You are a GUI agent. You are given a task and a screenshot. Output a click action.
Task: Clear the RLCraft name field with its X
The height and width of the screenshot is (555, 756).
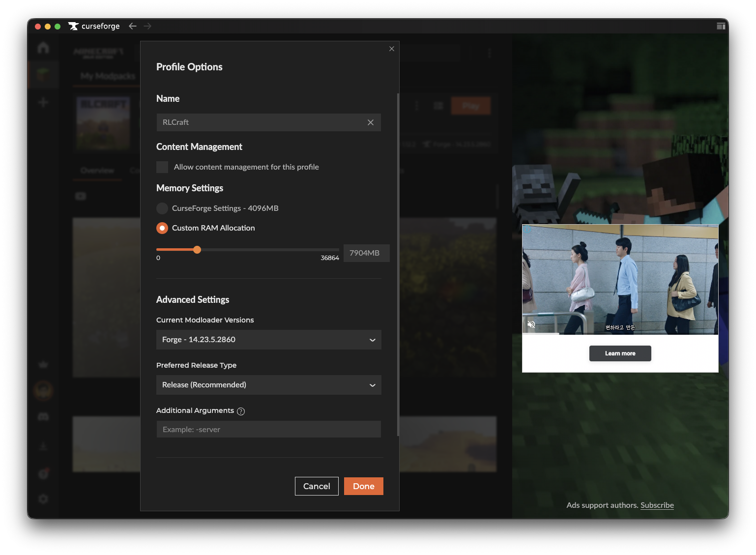(x=371, y=122)
